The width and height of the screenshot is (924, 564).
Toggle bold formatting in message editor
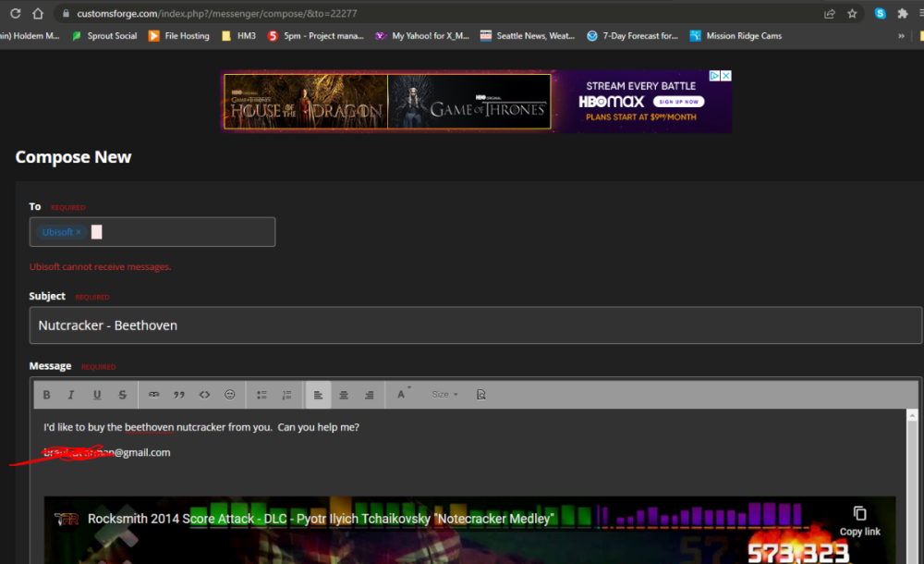pos(47,395)
